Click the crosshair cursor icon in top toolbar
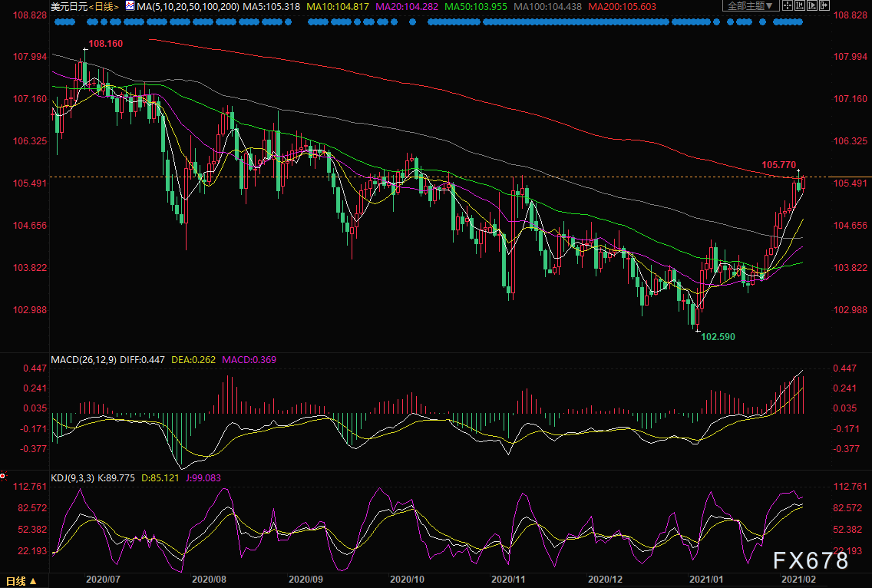The height and width of the screenshot is (588, 872). 788,5
